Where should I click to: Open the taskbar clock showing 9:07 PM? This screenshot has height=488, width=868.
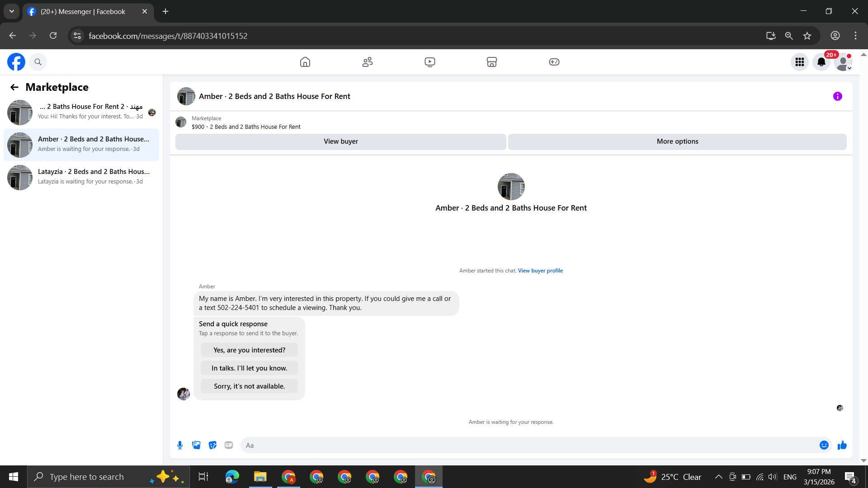pyautogui.click(x=819, y=477)
